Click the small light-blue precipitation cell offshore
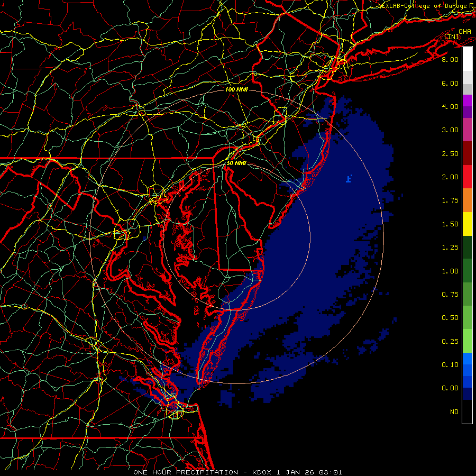This screenshot has height=476, width=476. pos(349,179)
